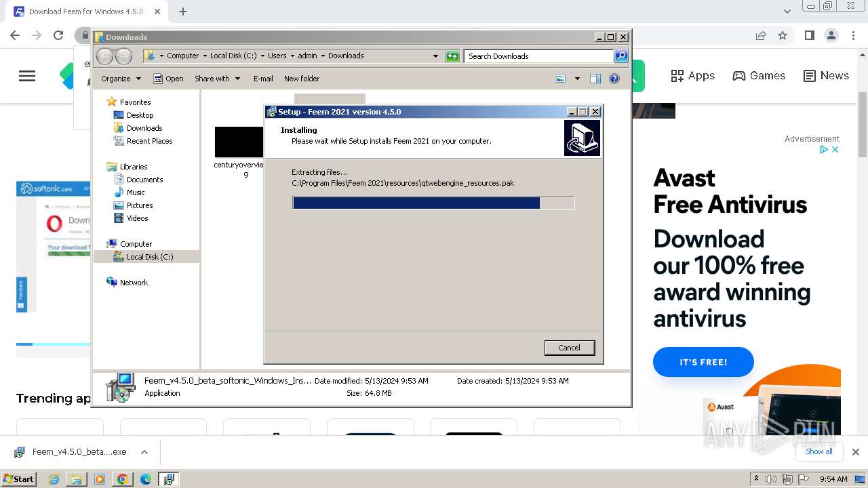The width and height of the screenshot is (868, 488).
Task: Click the Chrome reload page icon
Action: (58, 35)
